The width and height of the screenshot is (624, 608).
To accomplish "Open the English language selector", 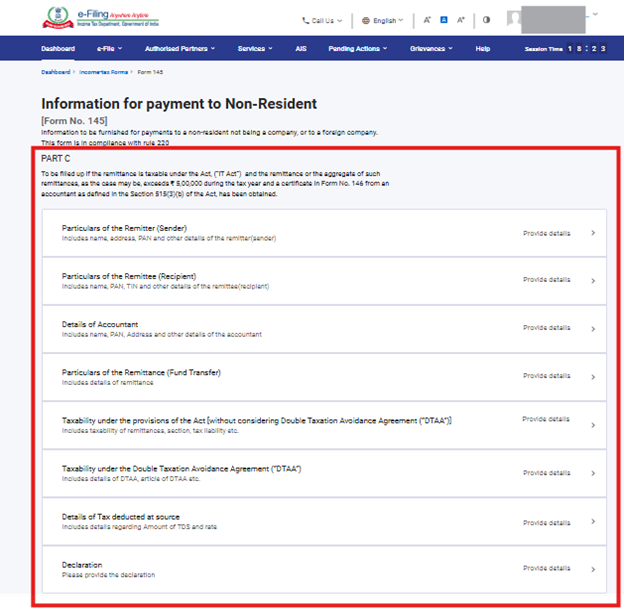I will tap(383, 20).
